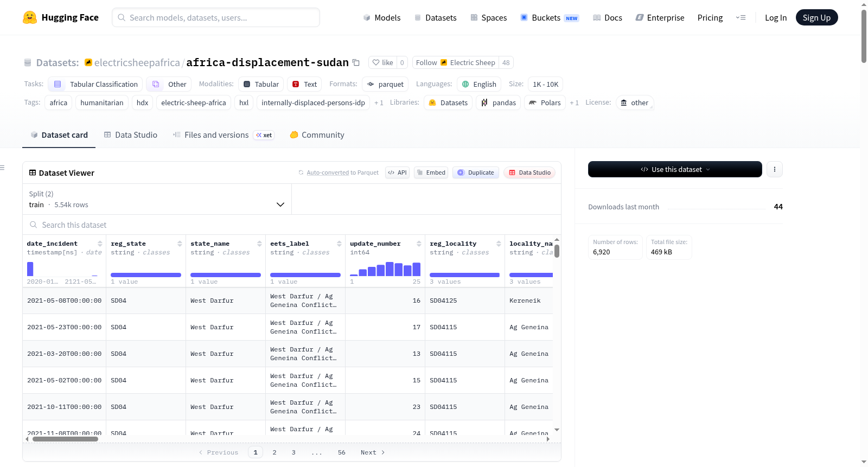Open the Auto-converted to Parquet link

[x=328, y=172]
